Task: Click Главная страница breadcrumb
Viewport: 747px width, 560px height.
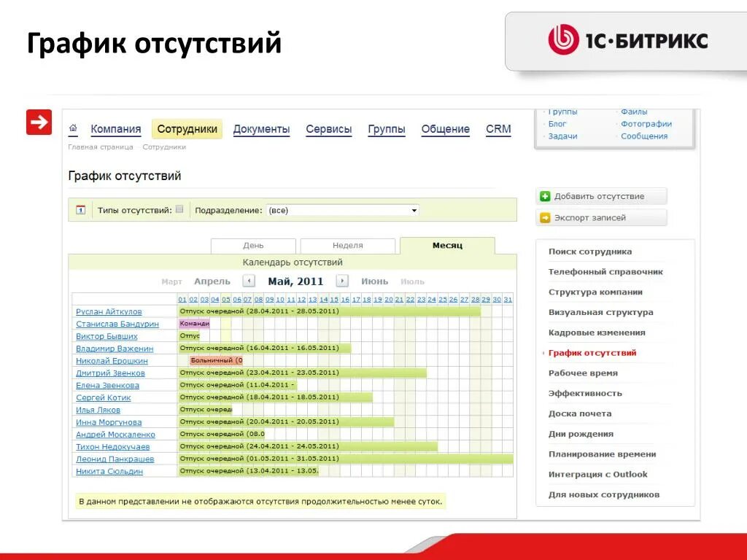Action: (101, 147)
